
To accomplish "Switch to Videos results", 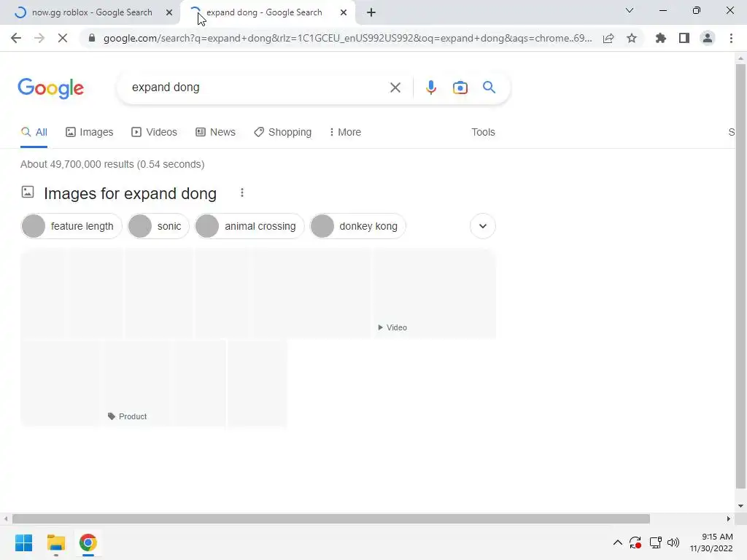I will 155,133.
